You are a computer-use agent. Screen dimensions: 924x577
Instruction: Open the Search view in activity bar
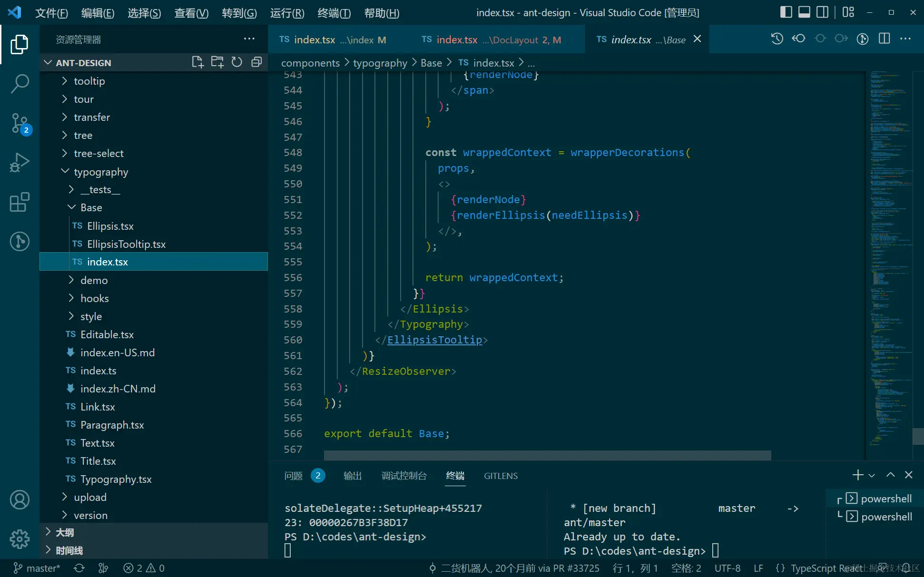20,83
